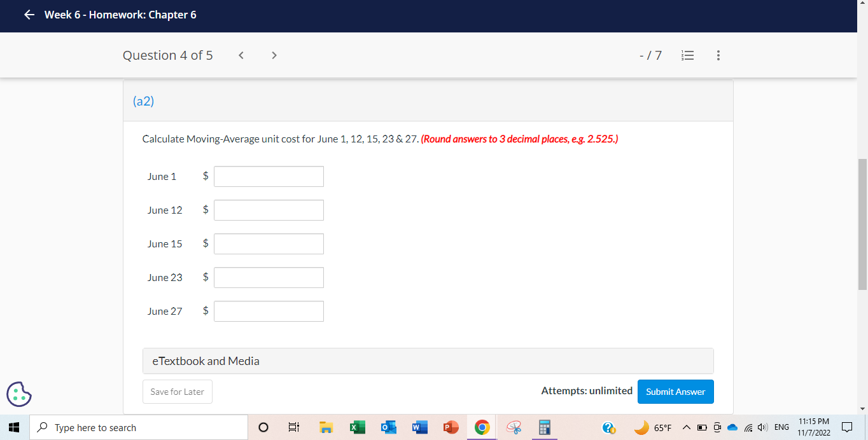
Task: Open the question list icon
Action: pyautogui.click(x=686, y=55)
